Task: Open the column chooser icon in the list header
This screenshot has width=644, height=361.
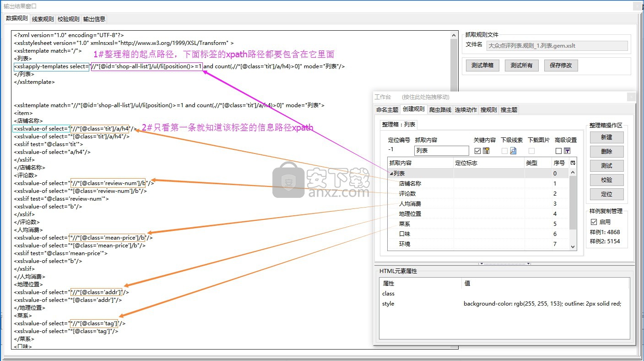Action: pos(573,163)
